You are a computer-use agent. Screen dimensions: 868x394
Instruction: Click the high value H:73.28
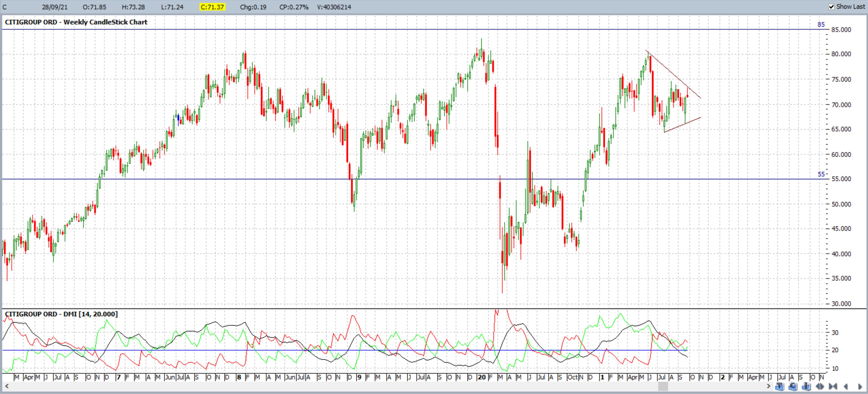[x=134, y=7]
